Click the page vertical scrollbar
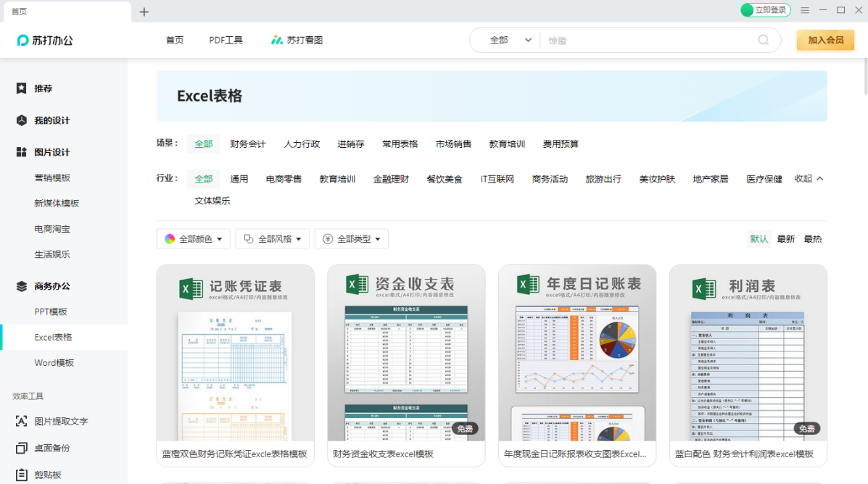This screenshot has height=484, width=868. click(x=865, y=76)
